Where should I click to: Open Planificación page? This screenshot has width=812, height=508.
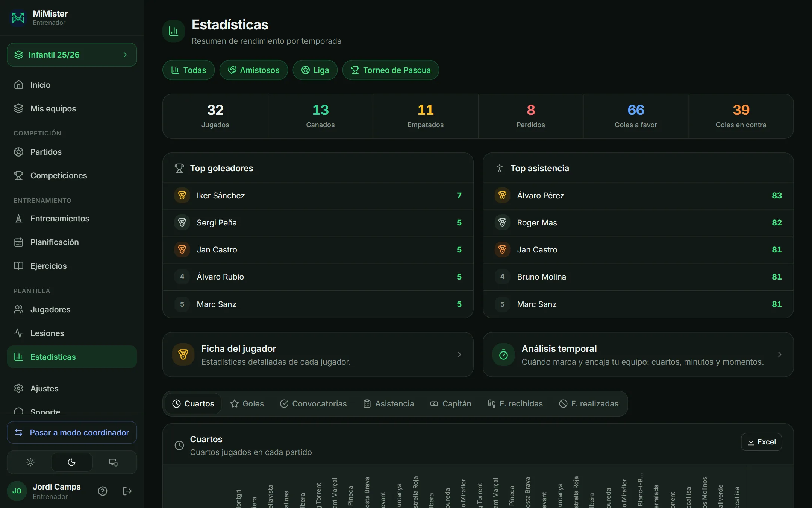pyautogui.click(x=72, y=242)
